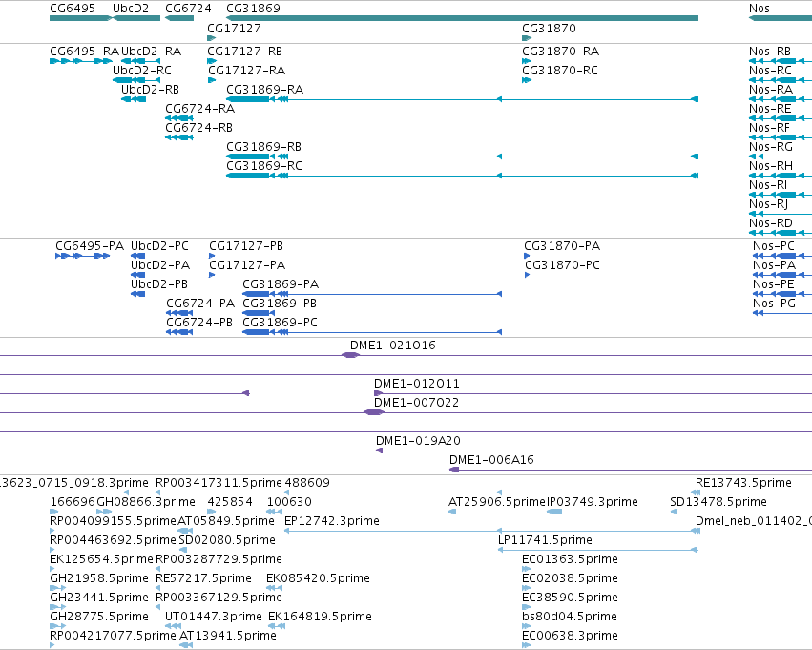This screenshot has width=812, height=650.
Task: Select the Nos-PC protein label
Action: coord(774,246)
